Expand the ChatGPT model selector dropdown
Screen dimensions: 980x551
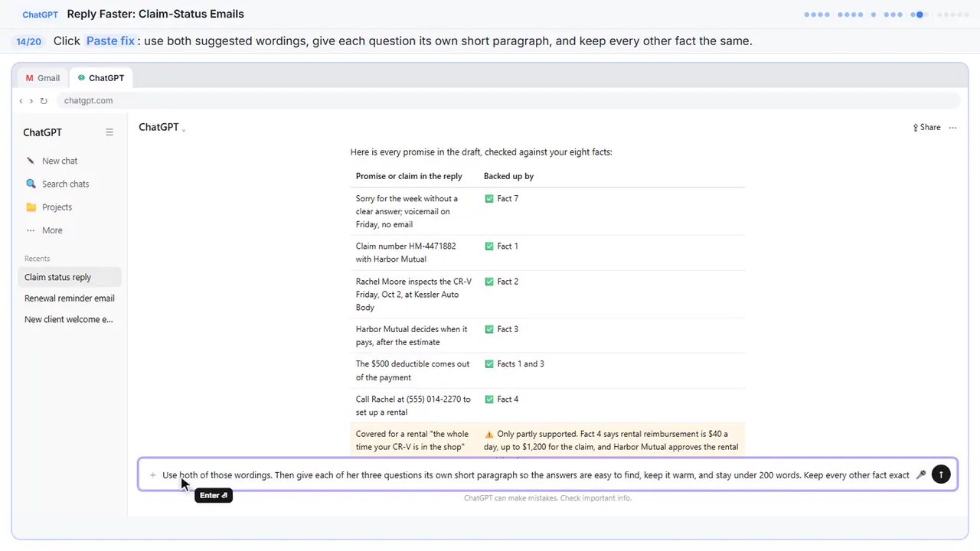coord(162,128)
